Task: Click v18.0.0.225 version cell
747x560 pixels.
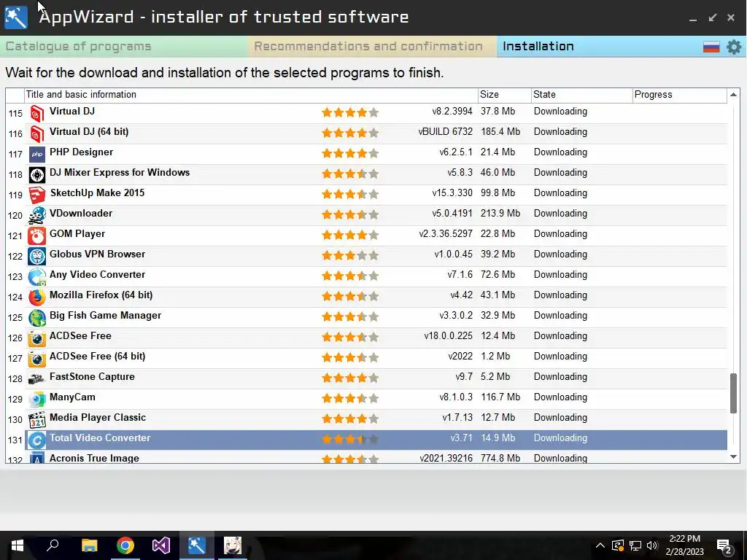Action: 449,335
